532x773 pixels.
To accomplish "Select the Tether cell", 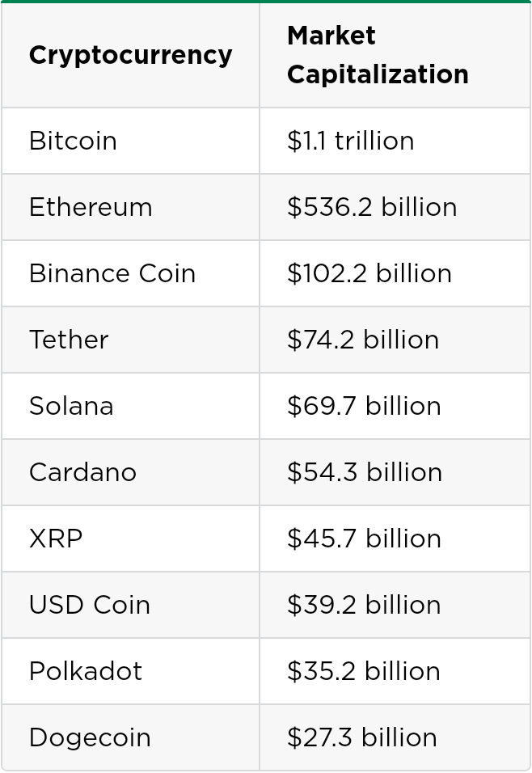I will pyautogui.click(x=69, y=340).
